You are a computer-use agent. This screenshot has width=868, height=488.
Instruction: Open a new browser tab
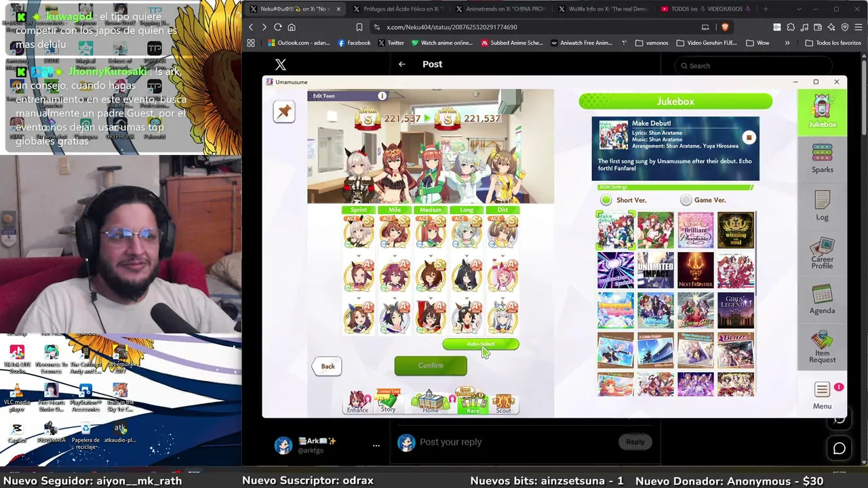766,9
